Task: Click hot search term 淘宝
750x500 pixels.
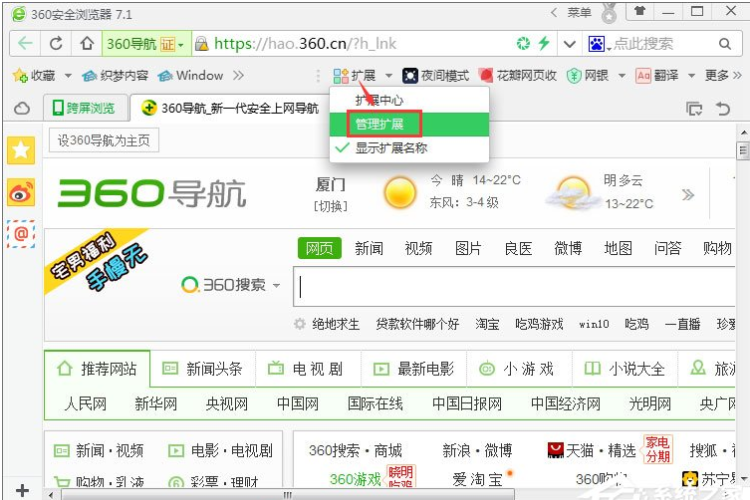Action: coord(487,324)
